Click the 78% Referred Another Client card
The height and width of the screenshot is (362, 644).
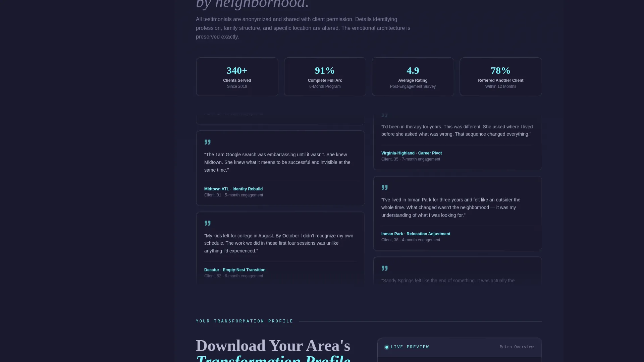(501, 77)
